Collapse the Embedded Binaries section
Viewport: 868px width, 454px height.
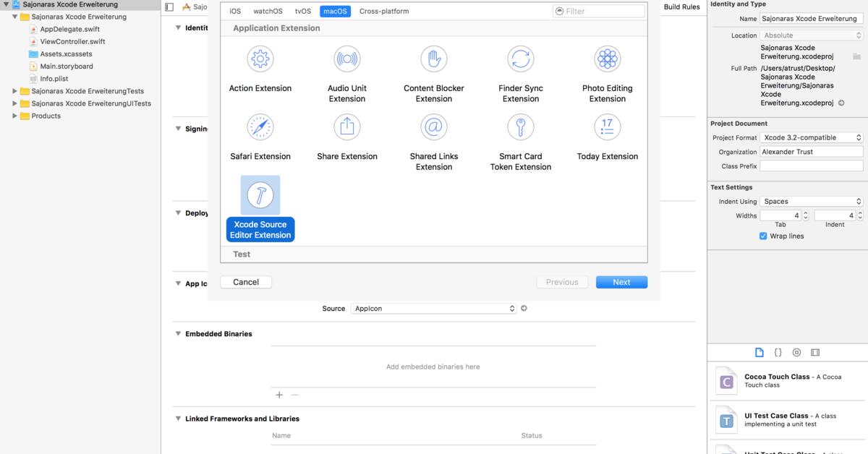pyautogui.click(x=179, y=334)
